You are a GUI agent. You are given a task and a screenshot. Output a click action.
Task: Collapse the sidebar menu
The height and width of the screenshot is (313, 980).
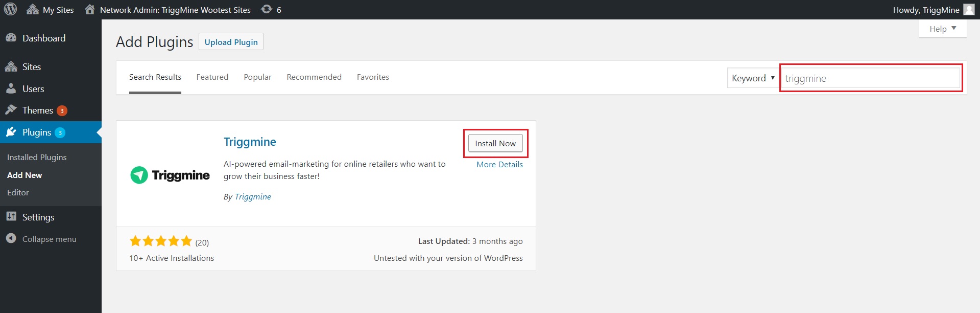click(51, 239)
